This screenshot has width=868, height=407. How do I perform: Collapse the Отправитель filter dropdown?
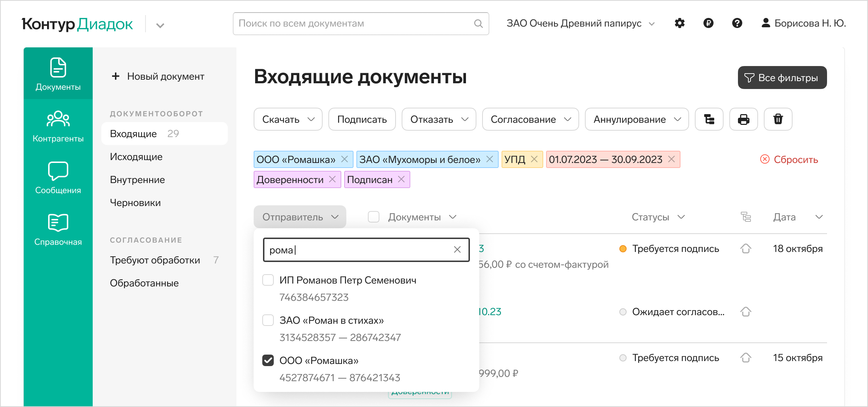pyautogui.click(x=300, y=217)
